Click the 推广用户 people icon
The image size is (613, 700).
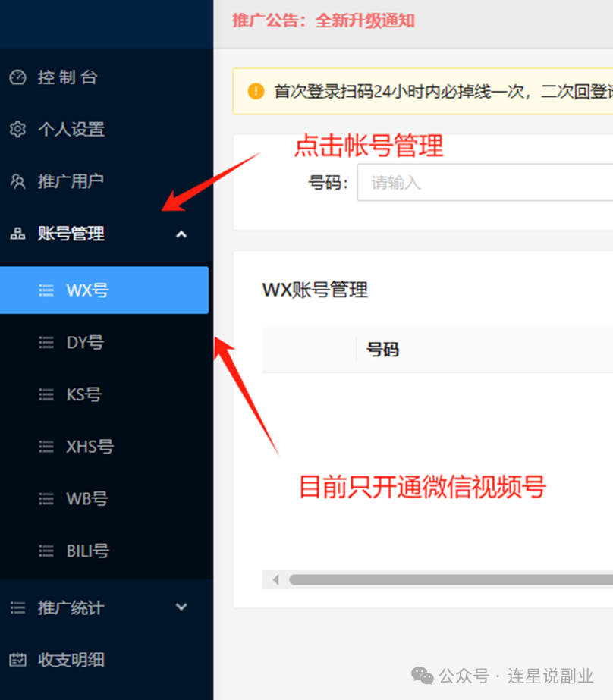coord(18,181)
